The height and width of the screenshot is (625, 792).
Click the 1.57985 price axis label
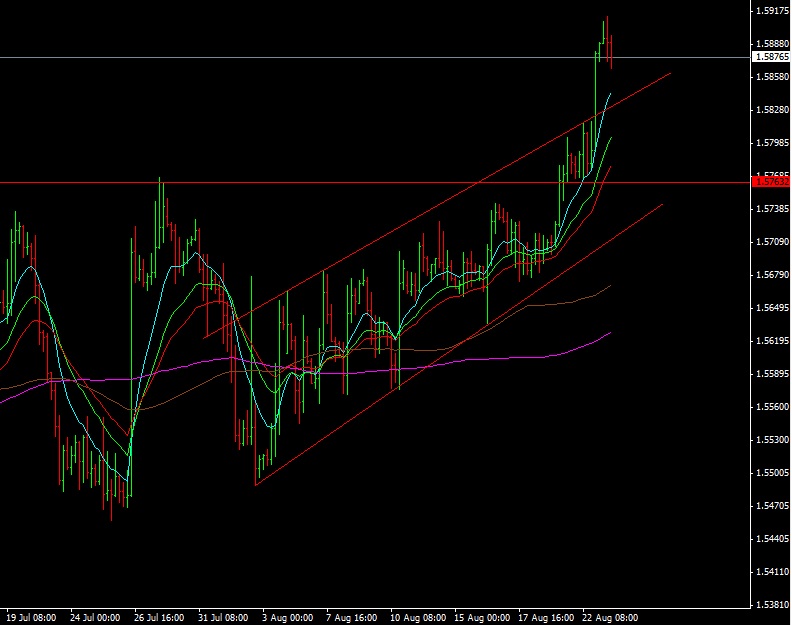[772, 143]
